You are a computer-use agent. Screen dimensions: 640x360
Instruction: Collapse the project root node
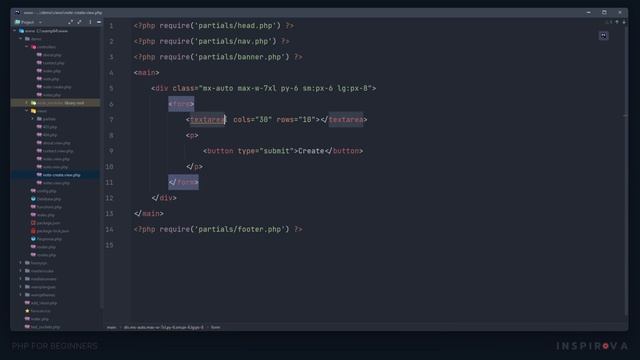(15, 31)
